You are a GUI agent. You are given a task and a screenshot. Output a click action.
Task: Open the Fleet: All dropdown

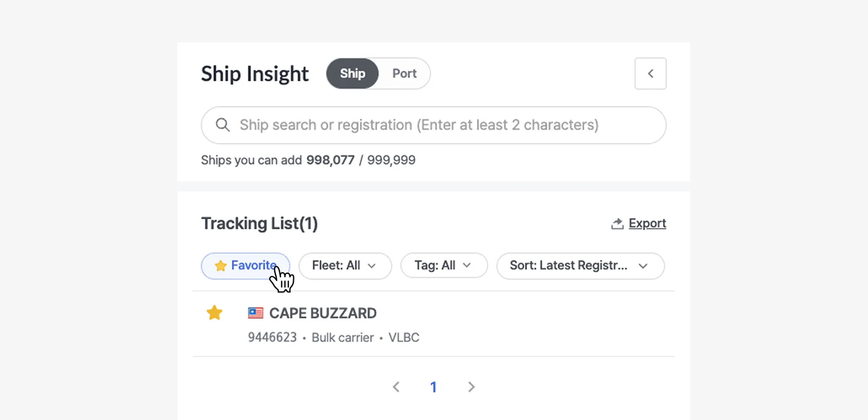coord(345,266)
